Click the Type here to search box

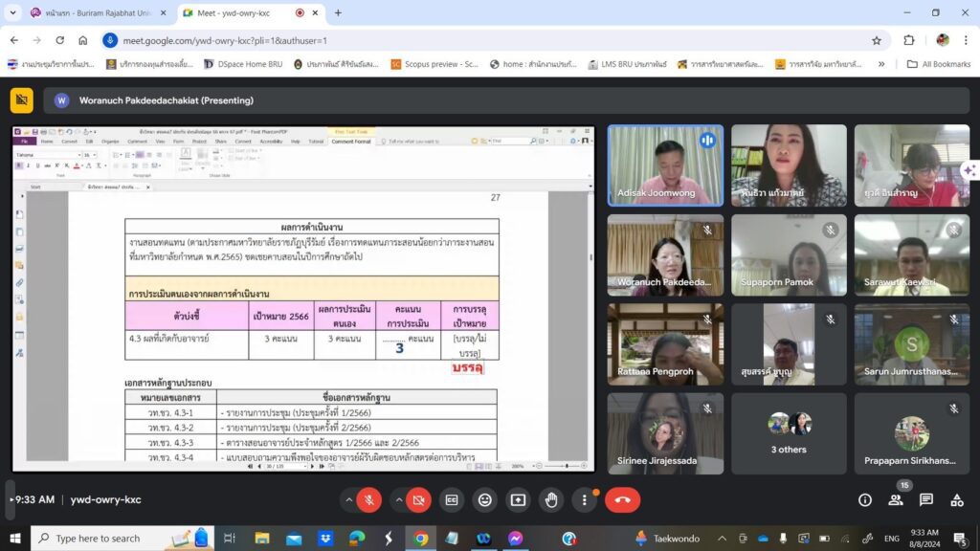point(122,538)
